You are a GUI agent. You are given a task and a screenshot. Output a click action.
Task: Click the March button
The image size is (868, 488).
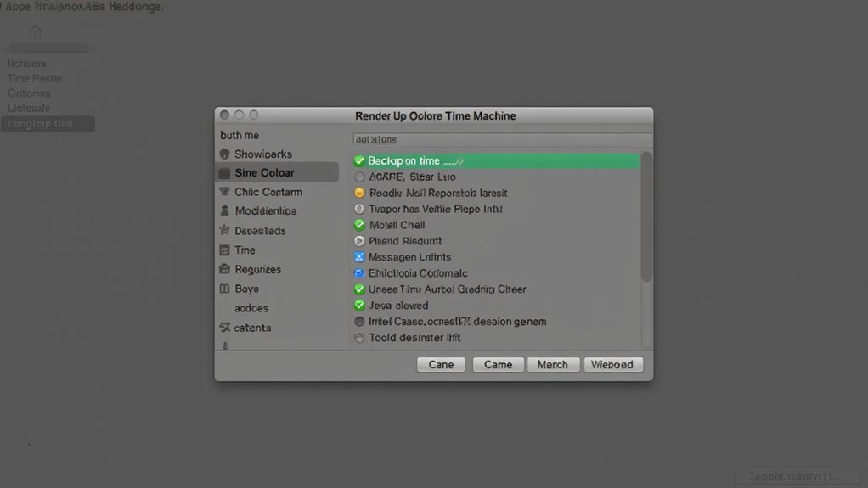552,364
